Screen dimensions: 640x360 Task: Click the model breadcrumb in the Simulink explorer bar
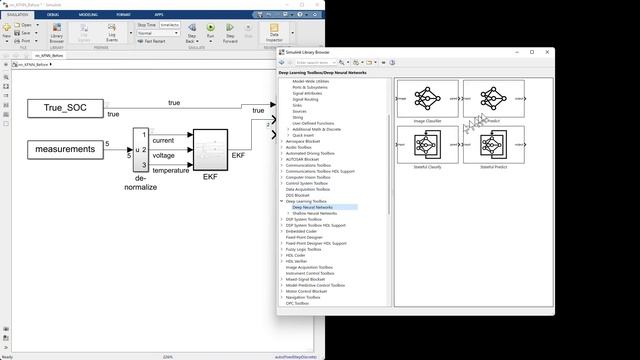click(x=33, y=64)
